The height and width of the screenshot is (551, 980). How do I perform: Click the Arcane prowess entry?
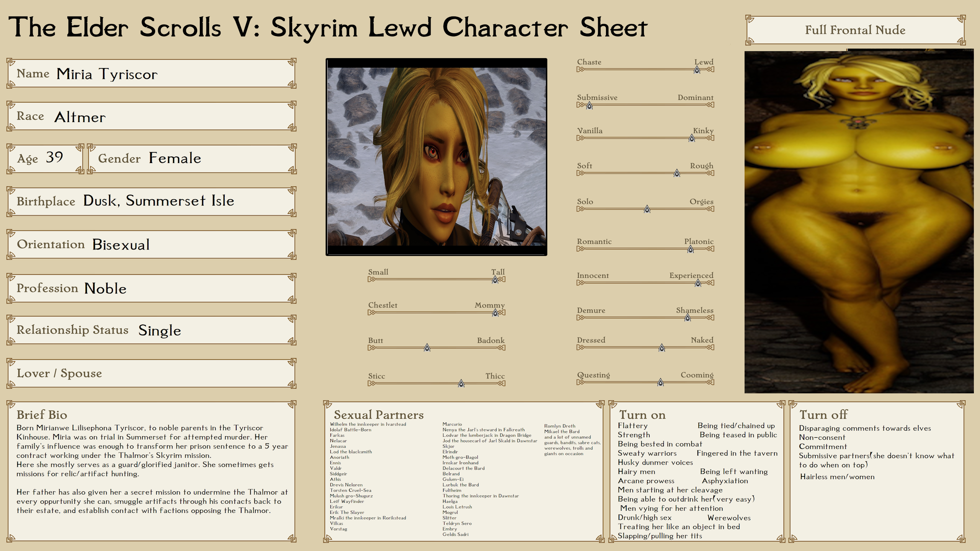point(646,481)
